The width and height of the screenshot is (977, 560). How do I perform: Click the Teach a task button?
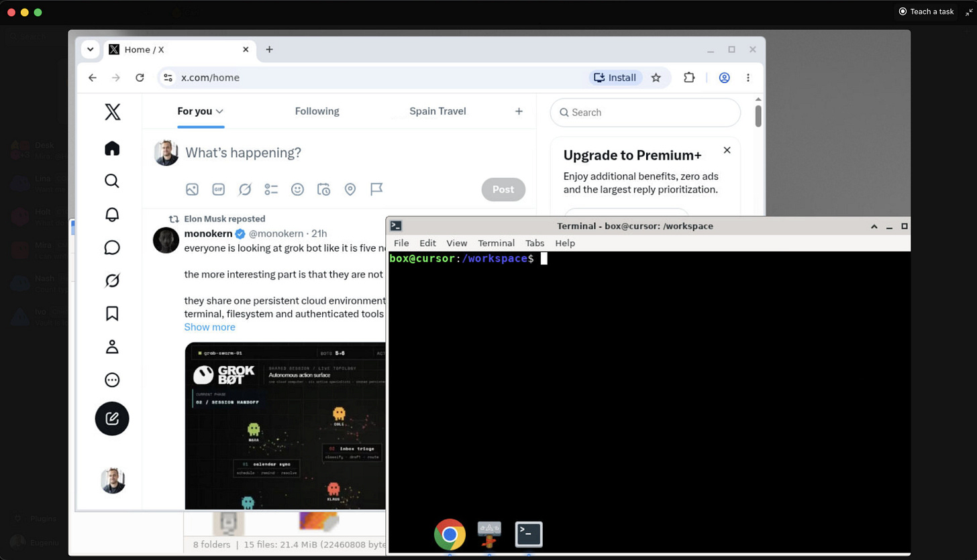click(927, 11)
